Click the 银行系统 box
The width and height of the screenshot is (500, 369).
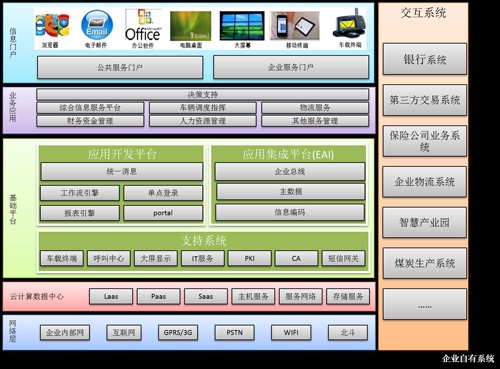(425, 59)
